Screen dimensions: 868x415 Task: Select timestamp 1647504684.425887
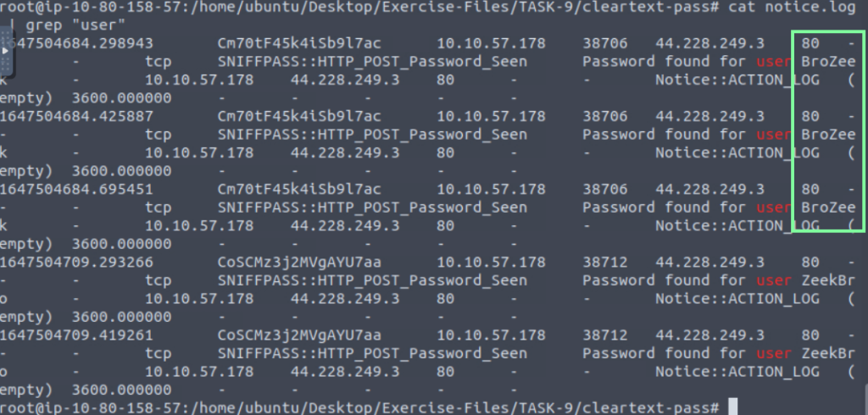pyautogui.click(x=78, y=116)
